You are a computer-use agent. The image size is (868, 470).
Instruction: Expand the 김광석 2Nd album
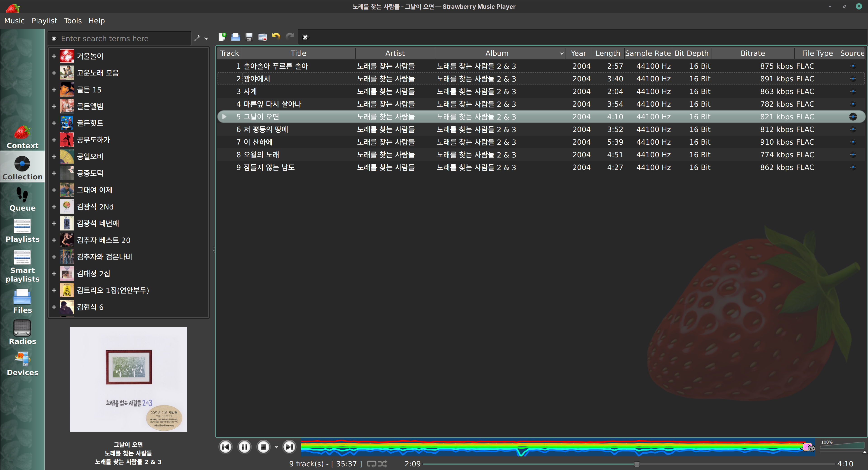[54, 207]
